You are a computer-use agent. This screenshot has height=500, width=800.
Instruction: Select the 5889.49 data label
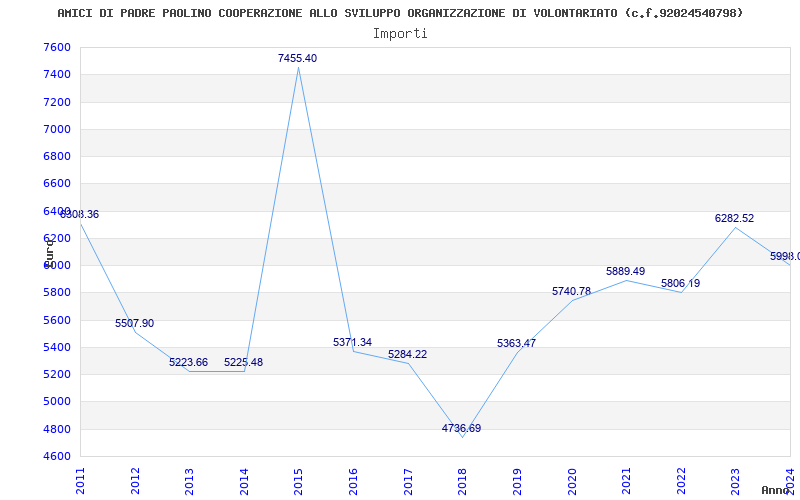[626, 271]
